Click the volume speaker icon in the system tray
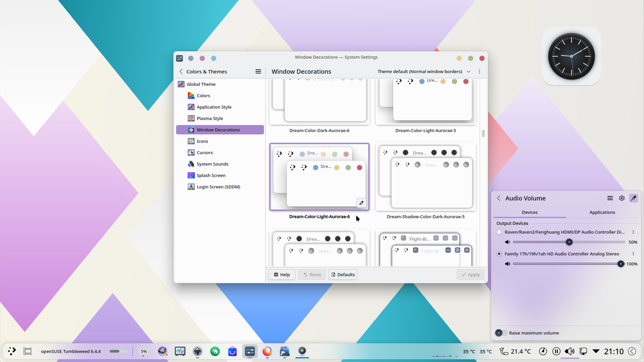Image resolution: width=644 pixels, height=362 pixels. click(570, 351)
